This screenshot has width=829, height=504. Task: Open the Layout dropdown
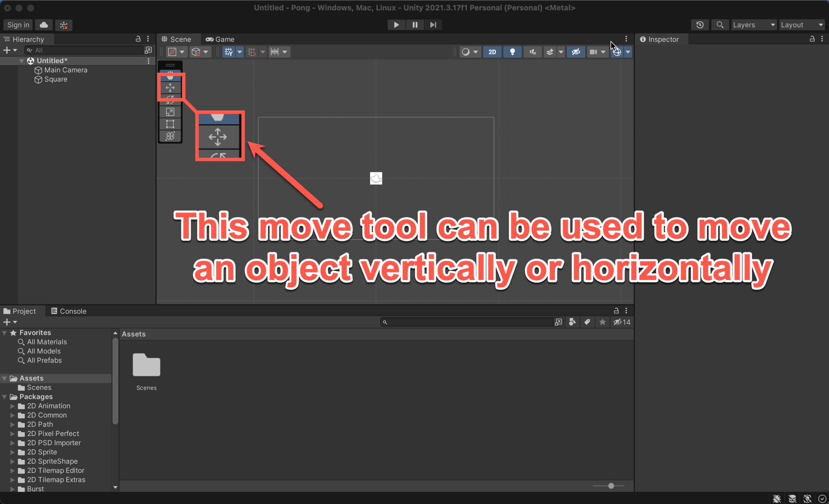coord(801,25)
